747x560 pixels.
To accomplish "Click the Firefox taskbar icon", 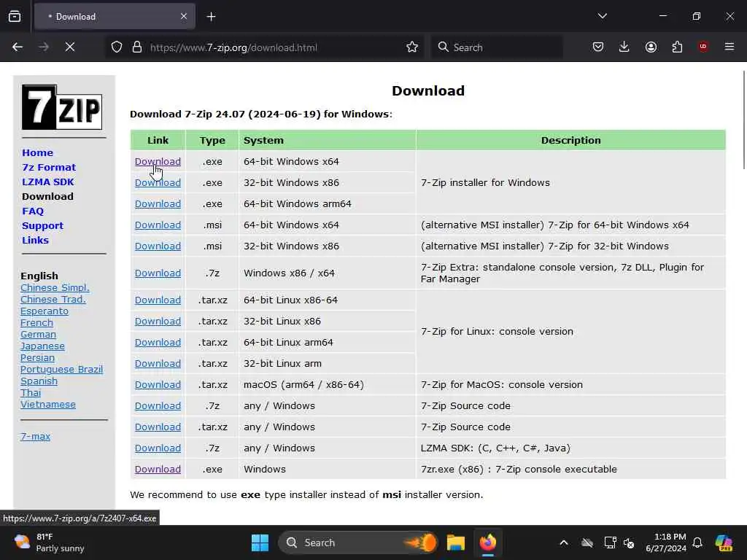I will click(488, 542).
